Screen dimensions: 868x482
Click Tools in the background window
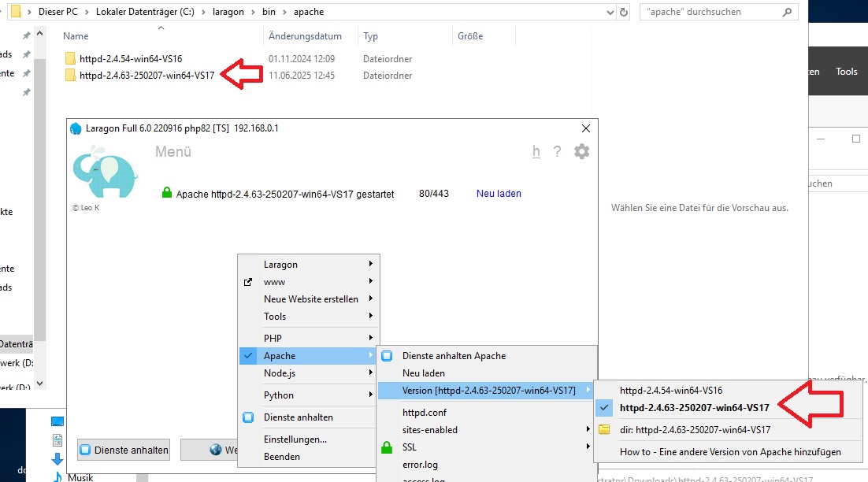pyautogui.click(x=847, y=72)
